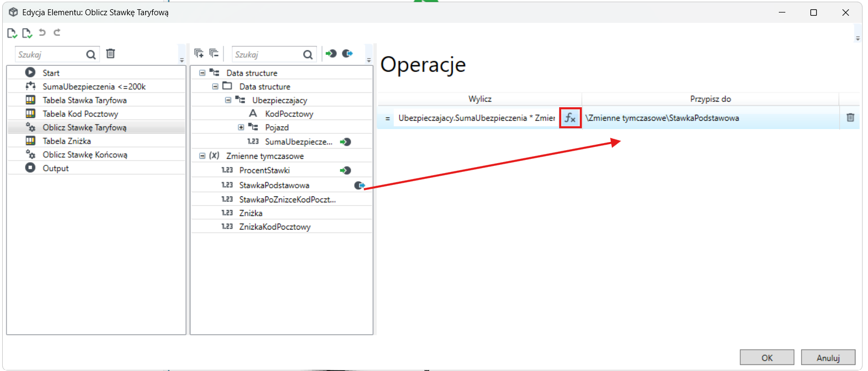Collapse the Ubezpieczajacy node

[228, 100]
